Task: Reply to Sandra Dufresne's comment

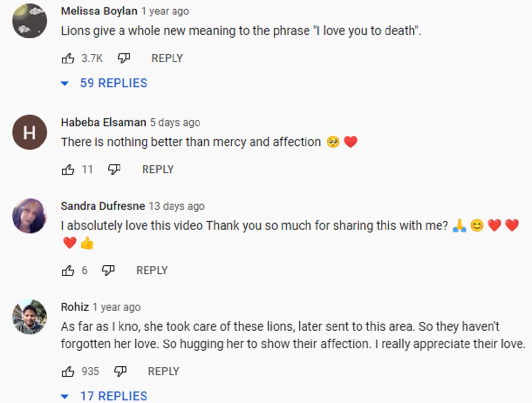Action: [x=152, y=271]
